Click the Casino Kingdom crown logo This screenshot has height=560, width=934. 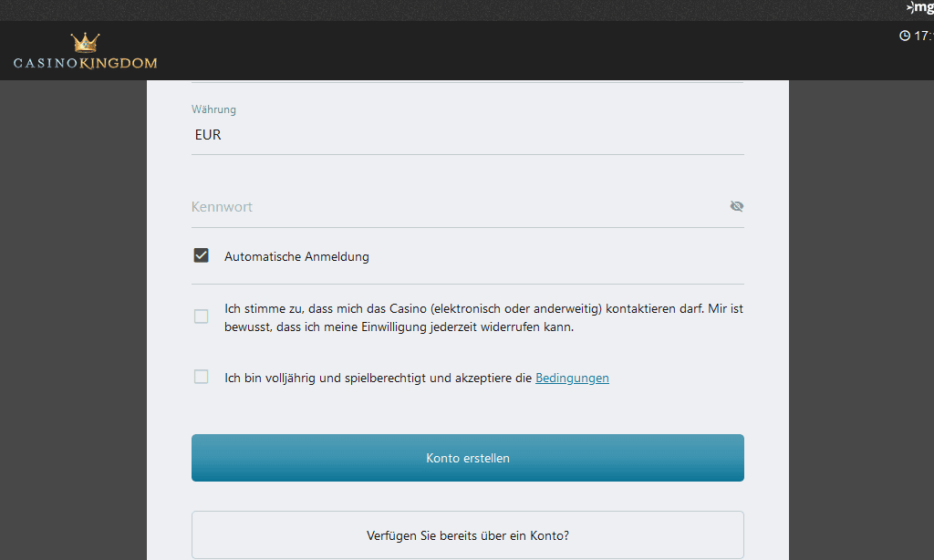click(85, 52)
